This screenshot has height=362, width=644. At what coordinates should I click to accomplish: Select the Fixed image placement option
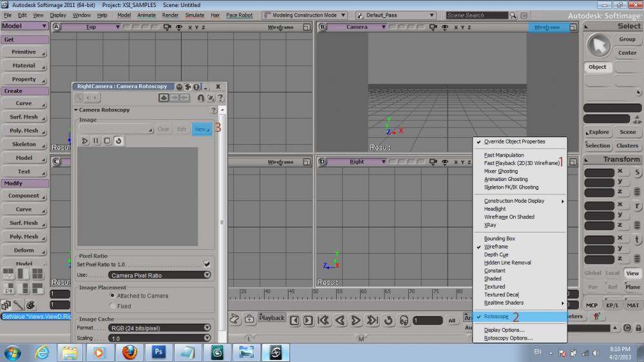point(112,306)
